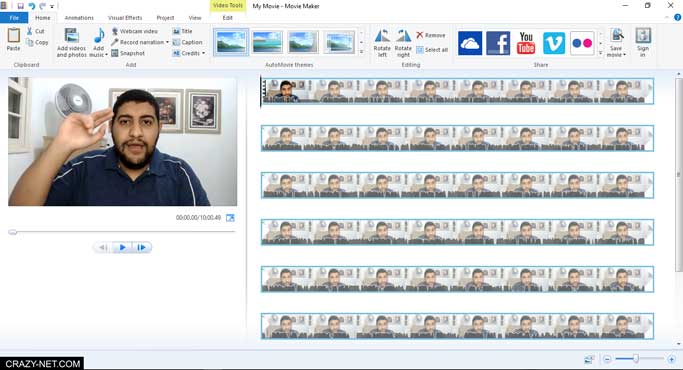Rotate the video left
The width and height of the screenshot is (683, 370).
point(382,43)
